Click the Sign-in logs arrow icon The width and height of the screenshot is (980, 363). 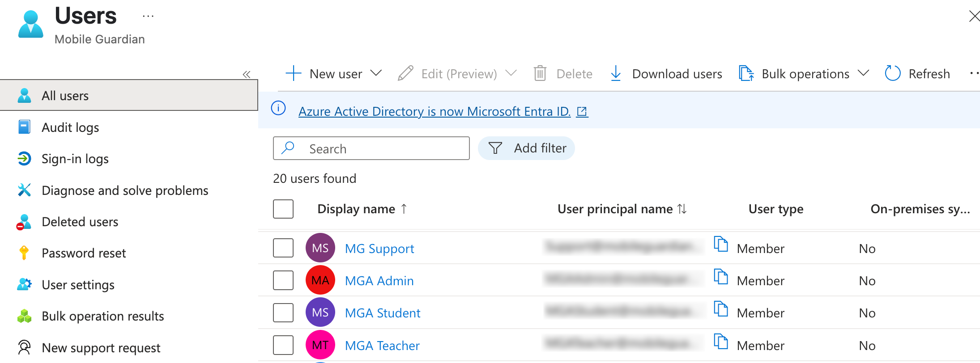[24, 159]
